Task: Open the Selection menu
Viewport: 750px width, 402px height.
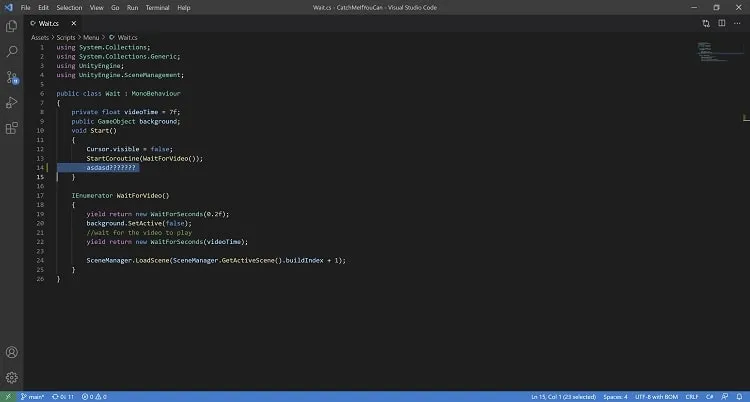Action: (69, 8)
